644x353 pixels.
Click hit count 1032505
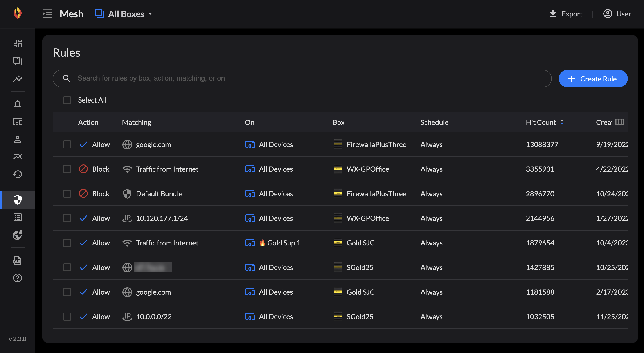point(540,317)
